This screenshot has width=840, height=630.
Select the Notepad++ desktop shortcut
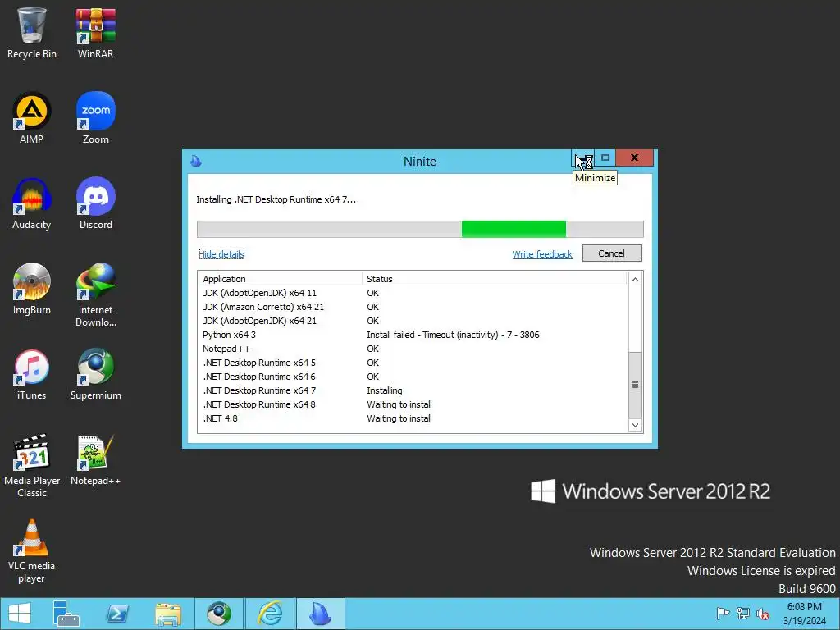[x=95, y=460]
